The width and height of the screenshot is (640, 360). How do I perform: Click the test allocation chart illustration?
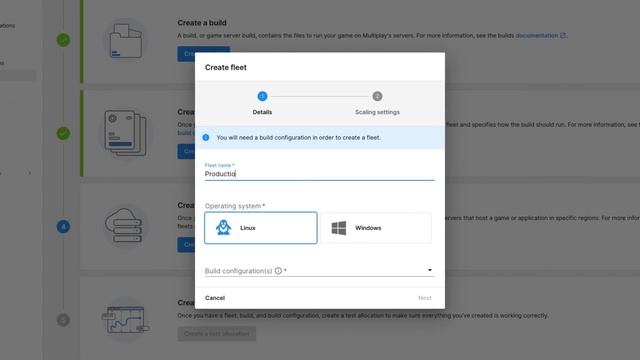pyautogui.click(x=125, y=320)
